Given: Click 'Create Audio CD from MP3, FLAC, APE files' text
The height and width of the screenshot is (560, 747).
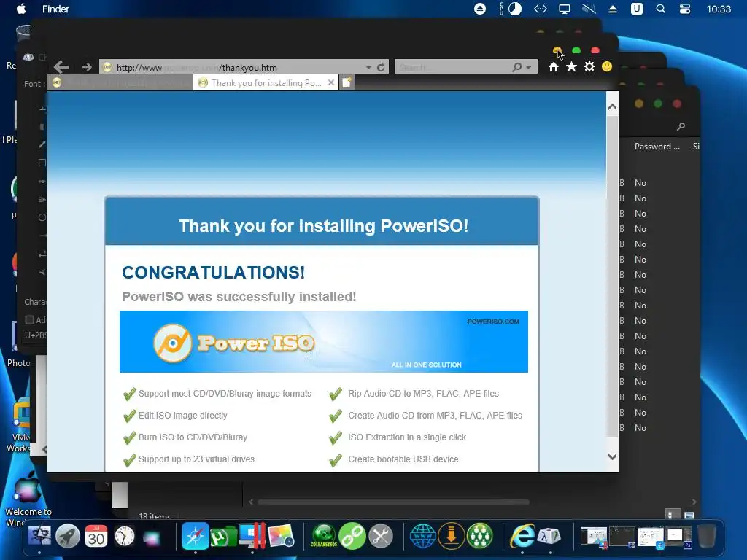Looking at the screenshot, I should pyautogui.click(x=435, y=415).
